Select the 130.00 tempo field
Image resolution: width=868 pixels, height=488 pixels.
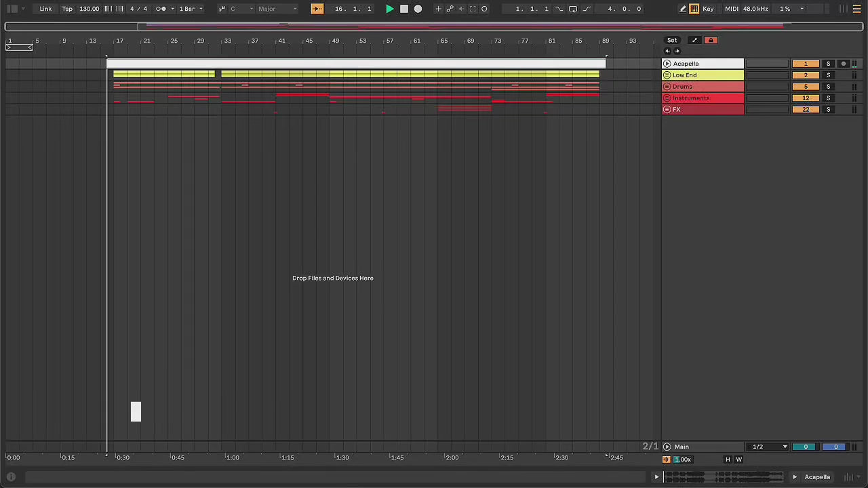89,9
